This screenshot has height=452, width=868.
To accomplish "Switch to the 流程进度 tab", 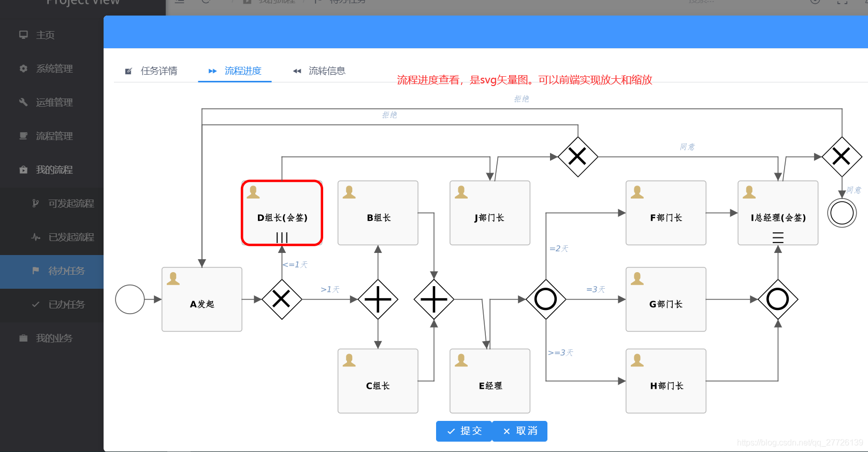I will click(x=235, y=71).
